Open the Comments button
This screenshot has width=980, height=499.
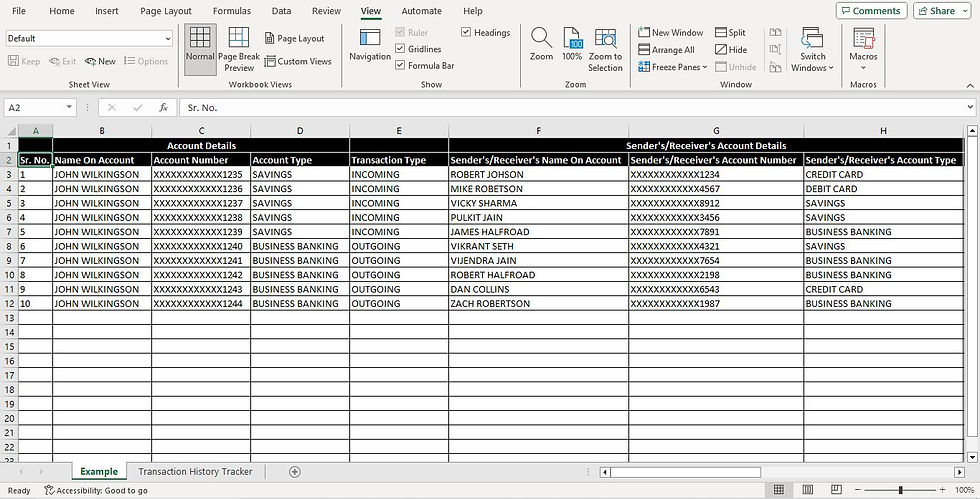pos(871,11)
